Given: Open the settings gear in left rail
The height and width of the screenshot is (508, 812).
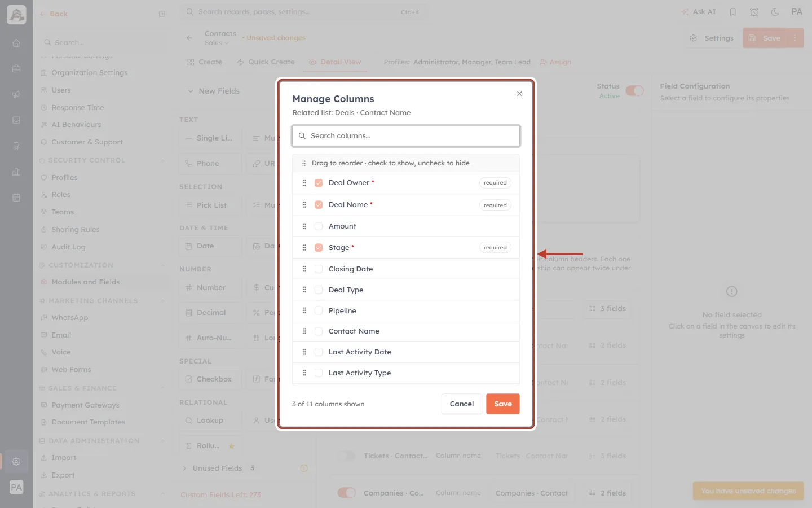Looking at the screenshot, I should [16, 461].
